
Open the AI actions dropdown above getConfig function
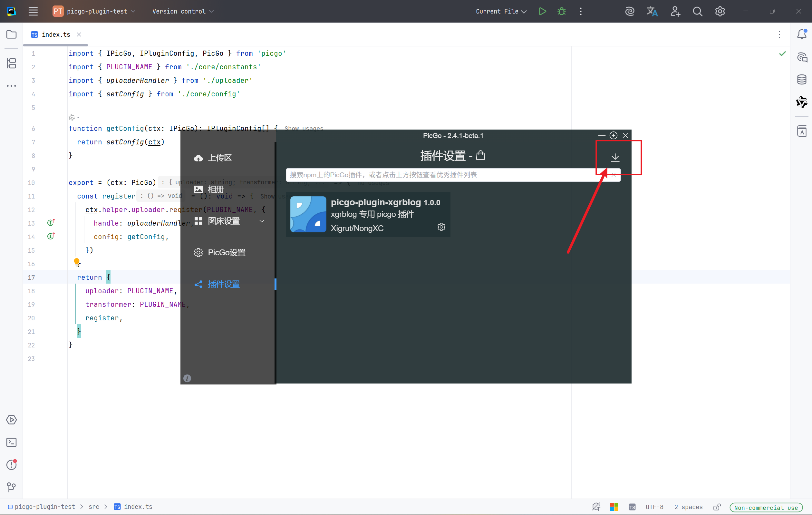(74, 117)
